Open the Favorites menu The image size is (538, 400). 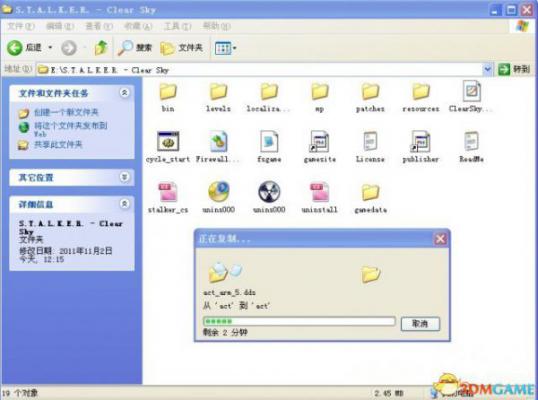138,26
